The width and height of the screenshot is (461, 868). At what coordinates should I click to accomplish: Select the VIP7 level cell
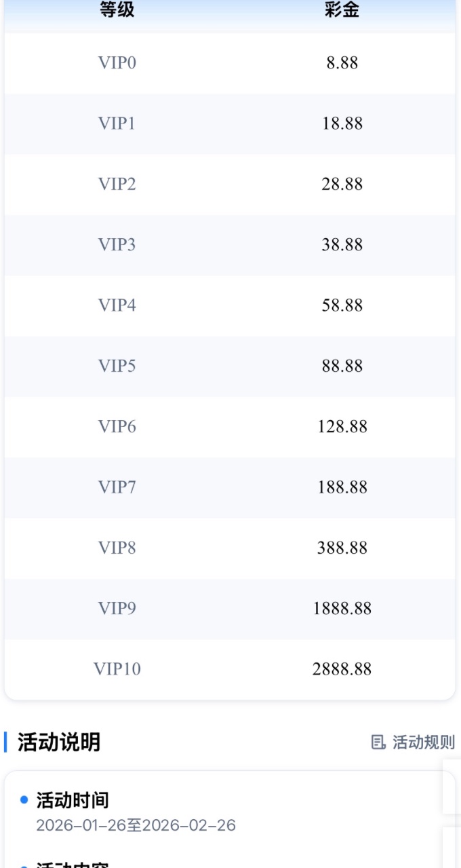(x=117, y=487)
